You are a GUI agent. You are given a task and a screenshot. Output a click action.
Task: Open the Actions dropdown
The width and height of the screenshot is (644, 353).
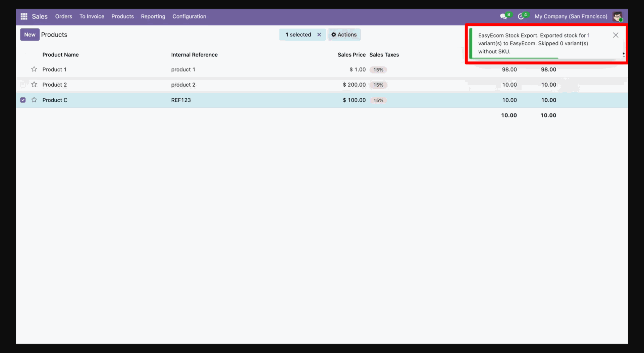pyautogui.click(x=344, y=35)
